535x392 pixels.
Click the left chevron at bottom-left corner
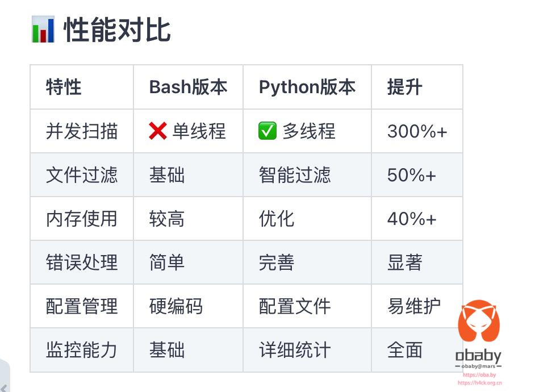click(x=4, y=387)
